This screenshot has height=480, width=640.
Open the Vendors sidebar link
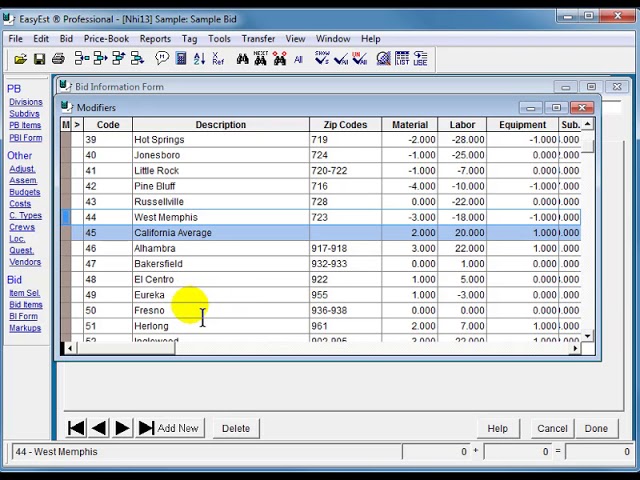click(25, 262)
